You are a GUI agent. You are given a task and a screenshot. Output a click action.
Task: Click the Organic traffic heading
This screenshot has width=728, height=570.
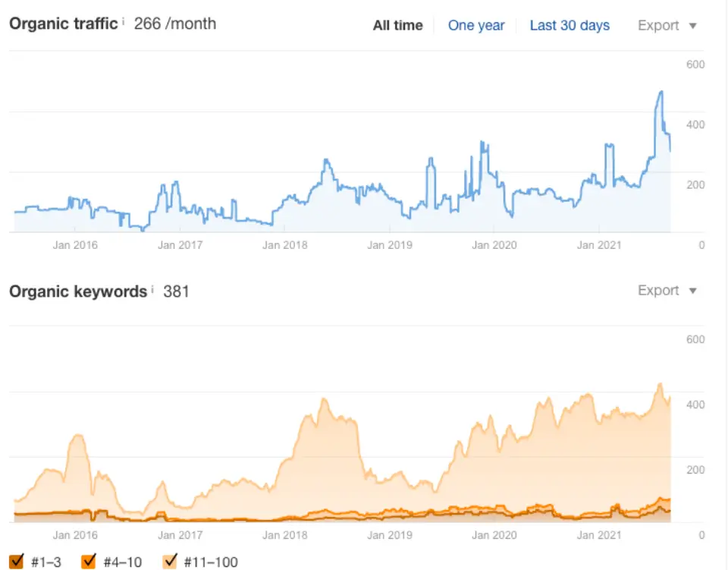click(x=64, y=24)
